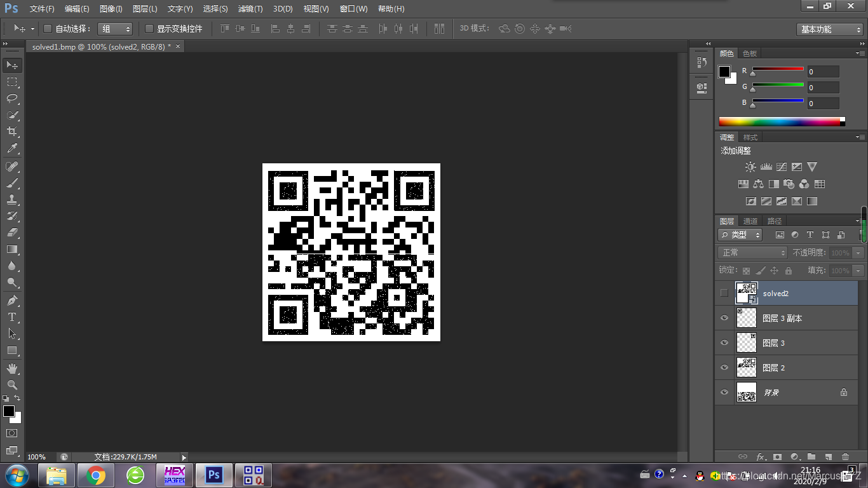Viewport: 868px width, 488px height.
Task: Switch to the 通道 tab
Action: (x=750, y=221)
